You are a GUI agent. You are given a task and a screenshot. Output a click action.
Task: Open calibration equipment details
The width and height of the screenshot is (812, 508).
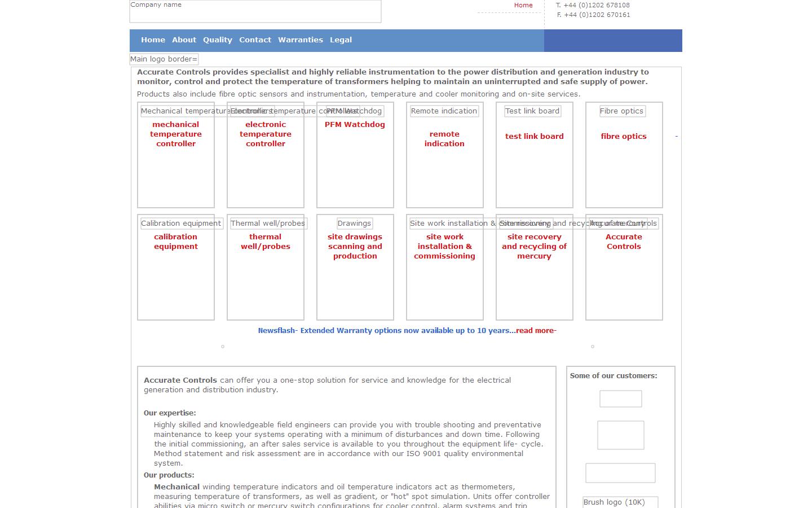pos(175,242)
